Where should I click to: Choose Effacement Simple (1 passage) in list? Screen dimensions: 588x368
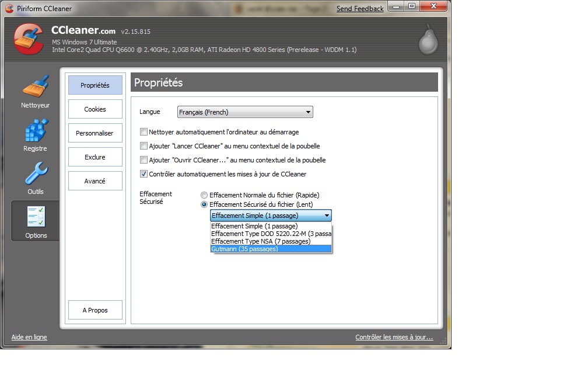coord(271,226)
